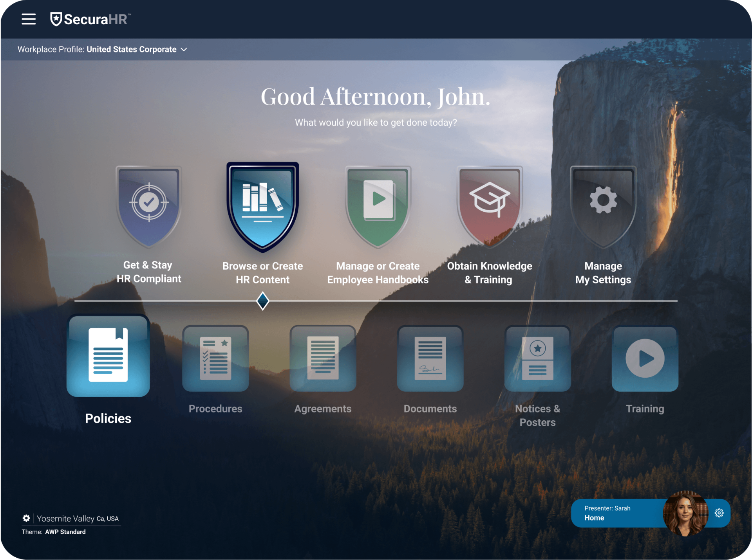Open the Documents tile
The width and height of the screenshot is (752, 560).
430,358
